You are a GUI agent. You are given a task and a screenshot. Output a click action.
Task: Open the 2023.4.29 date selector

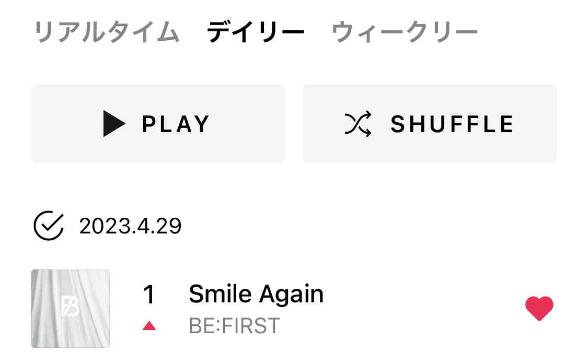(x=130, y=226)
